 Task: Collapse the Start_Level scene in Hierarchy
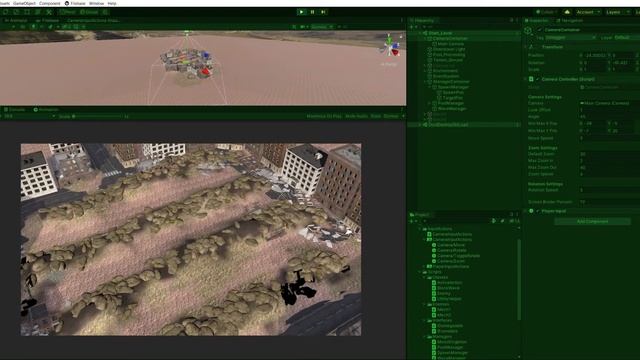point(420,33)
